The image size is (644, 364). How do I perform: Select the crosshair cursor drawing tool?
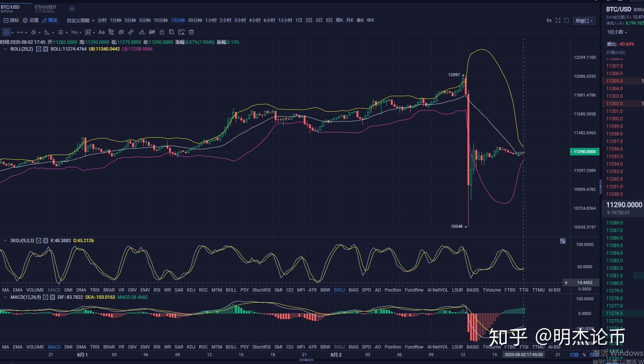6,32
